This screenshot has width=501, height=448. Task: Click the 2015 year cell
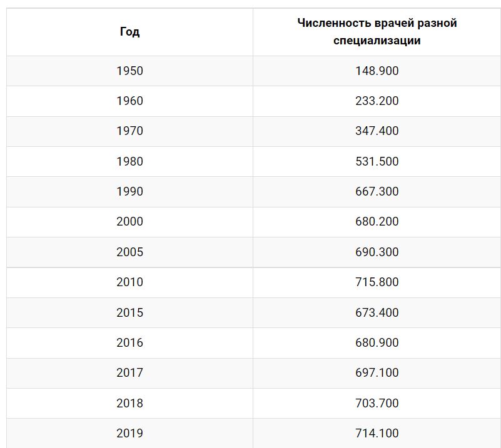coord(129,312)
